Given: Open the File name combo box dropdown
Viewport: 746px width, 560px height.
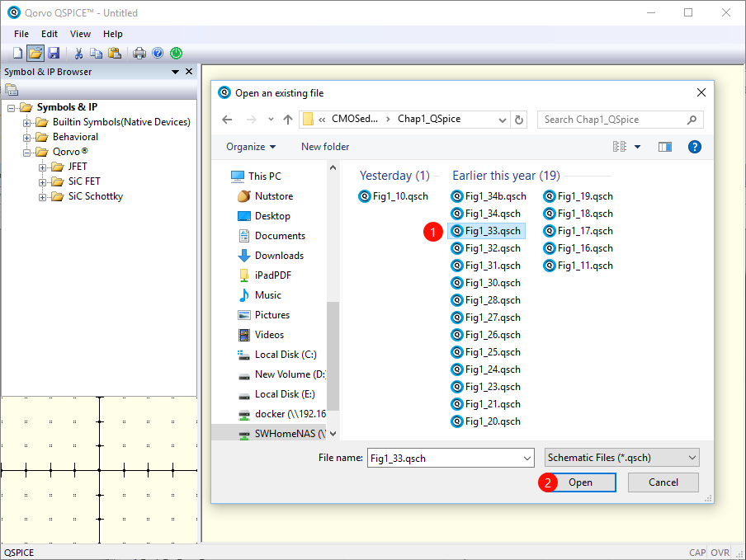Looking at the screenshot, I should [x=527, y=459].
